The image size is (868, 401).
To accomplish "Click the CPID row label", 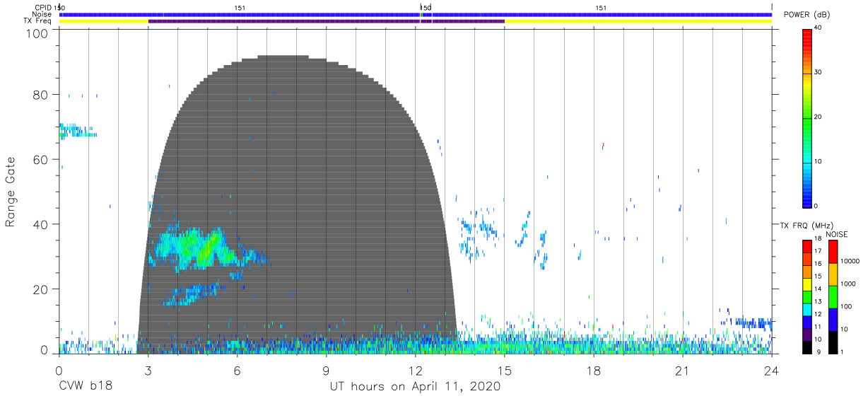I will 43,7.
